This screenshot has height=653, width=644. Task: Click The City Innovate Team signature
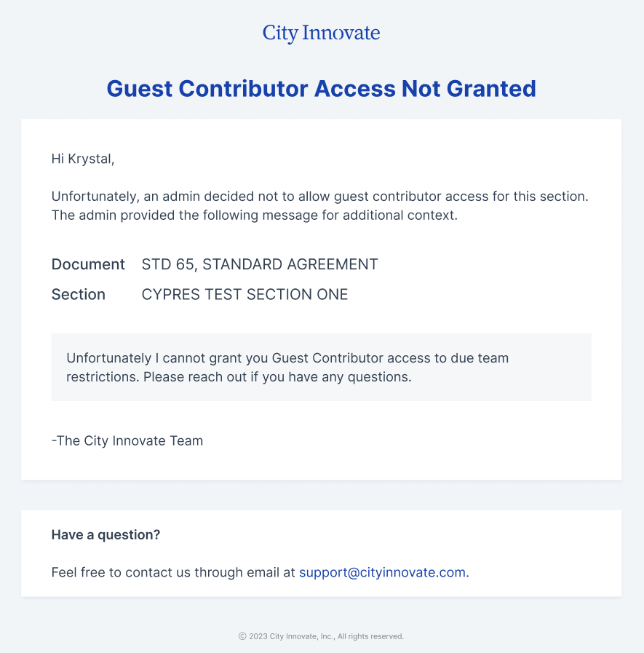(127, 440)
